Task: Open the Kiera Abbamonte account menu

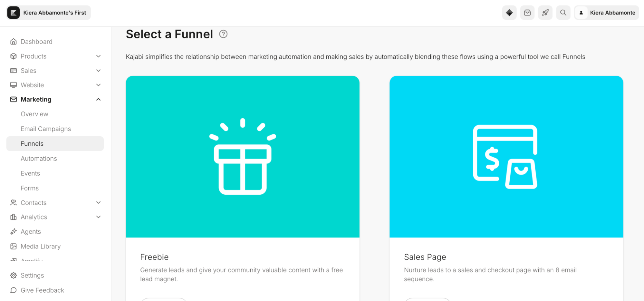Action: pos(606,13)
